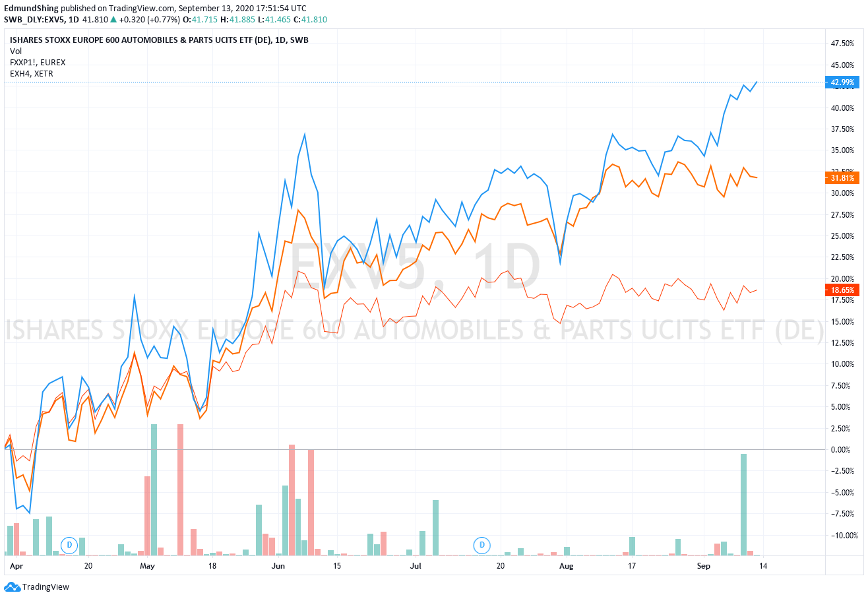Click the Jun label on the time axis
The image size is (868, 599).
[278, 566]
